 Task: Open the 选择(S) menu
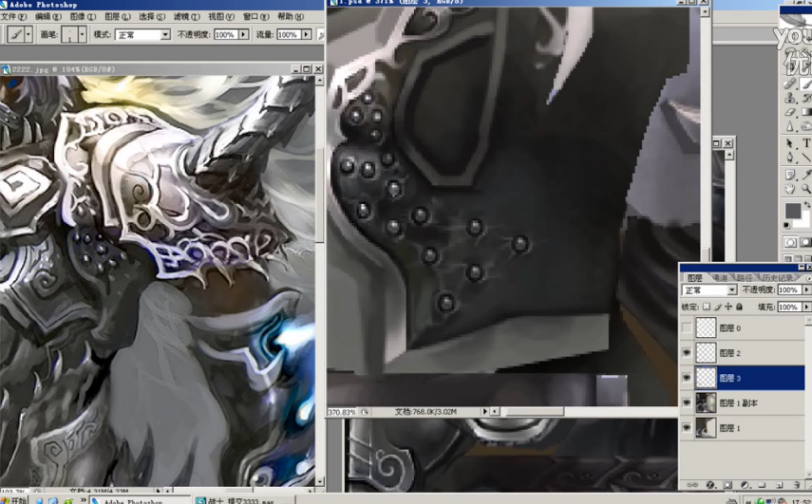point(152,16)
